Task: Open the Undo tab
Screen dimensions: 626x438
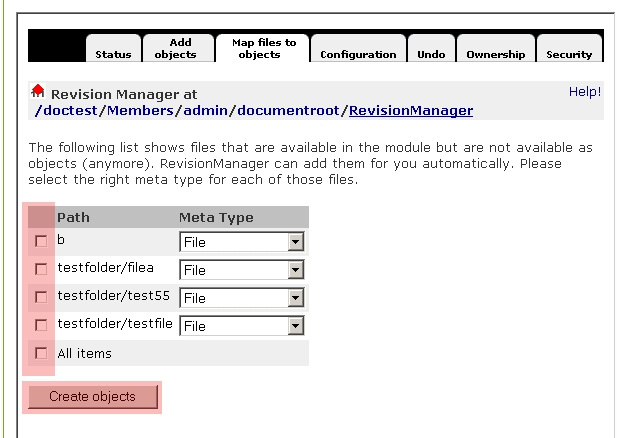Action: 431,54
